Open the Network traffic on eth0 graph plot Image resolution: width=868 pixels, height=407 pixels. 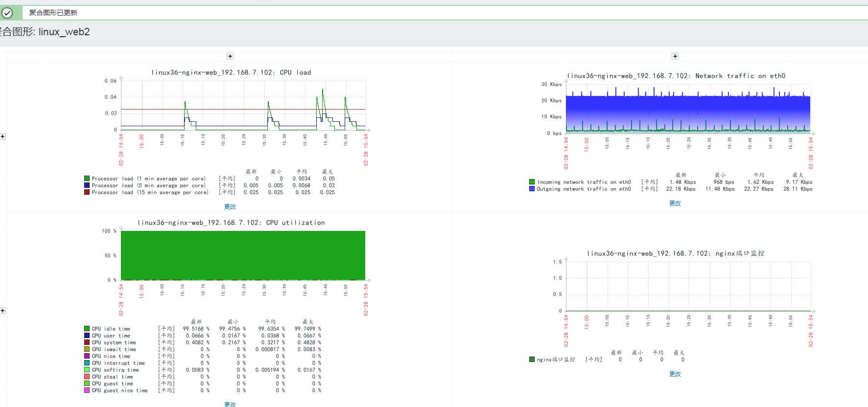point(688,109)
